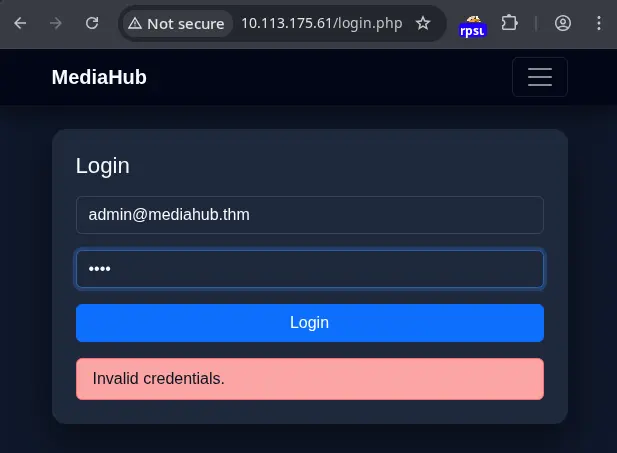Click the "Invalid credentials." error alert
This screenshot has height=453, width=617.
point(310,379)
